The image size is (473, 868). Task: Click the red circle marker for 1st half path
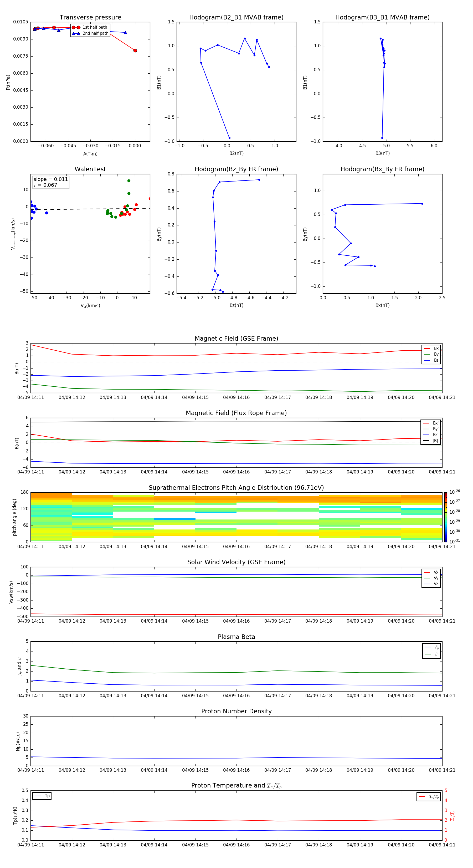(76, 27)
